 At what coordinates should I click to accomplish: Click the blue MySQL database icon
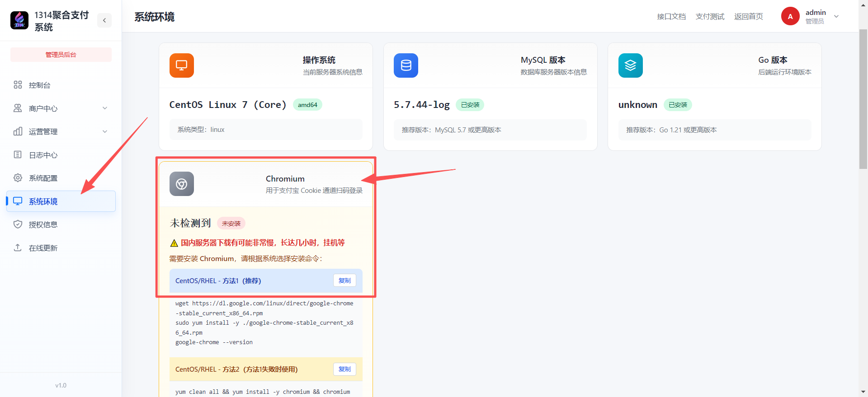(x=406, y=65)
